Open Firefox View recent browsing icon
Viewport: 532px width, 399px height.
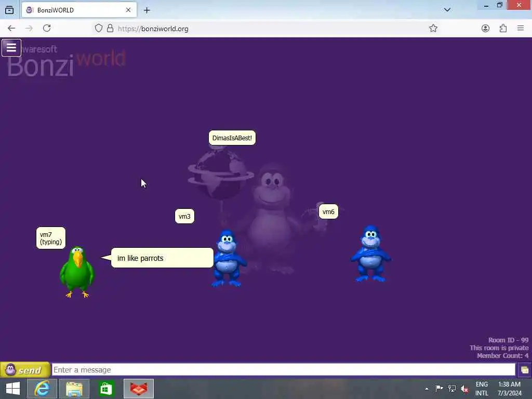click(x=9, y=10)
